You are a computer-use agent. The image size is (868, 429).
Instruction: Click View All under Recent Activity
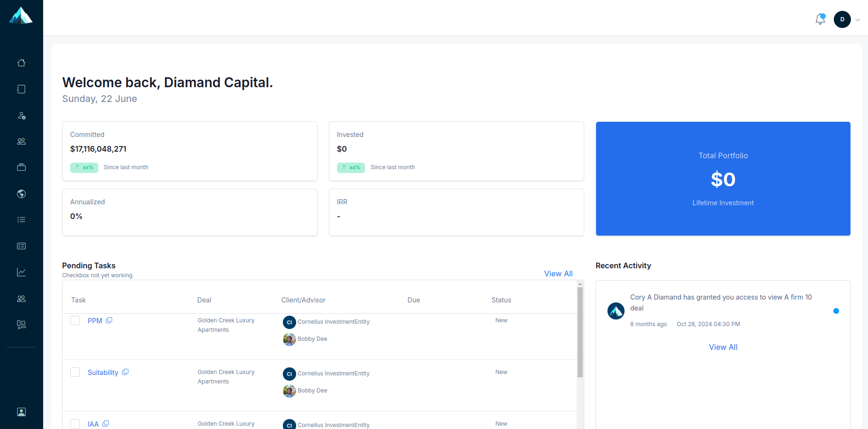pyautogui.click(x=723, y=347)
